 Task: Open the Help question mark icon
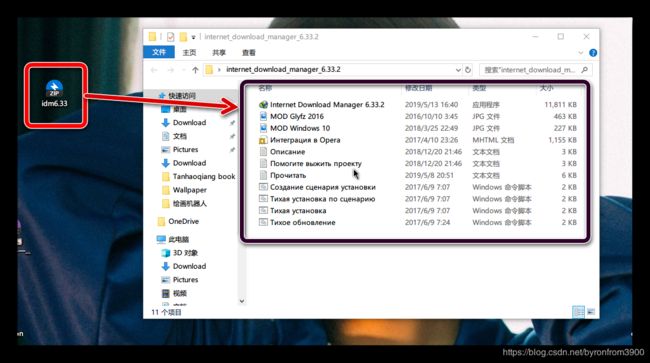593,53
